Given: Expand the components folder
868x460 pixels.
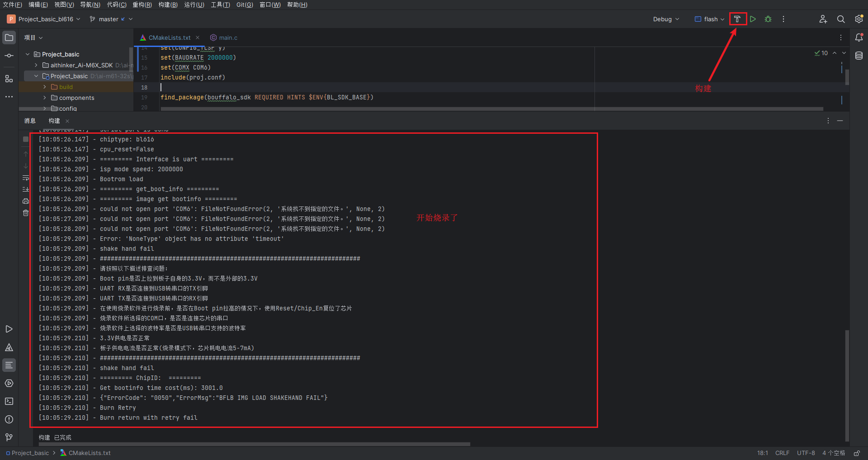Looking at the screenshot, I should click(x=44, y=98).
